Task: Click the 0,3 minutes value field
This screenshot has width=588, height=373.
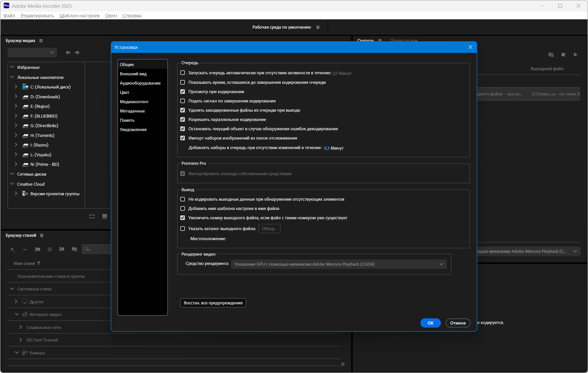Action: [x=326, y=148]
